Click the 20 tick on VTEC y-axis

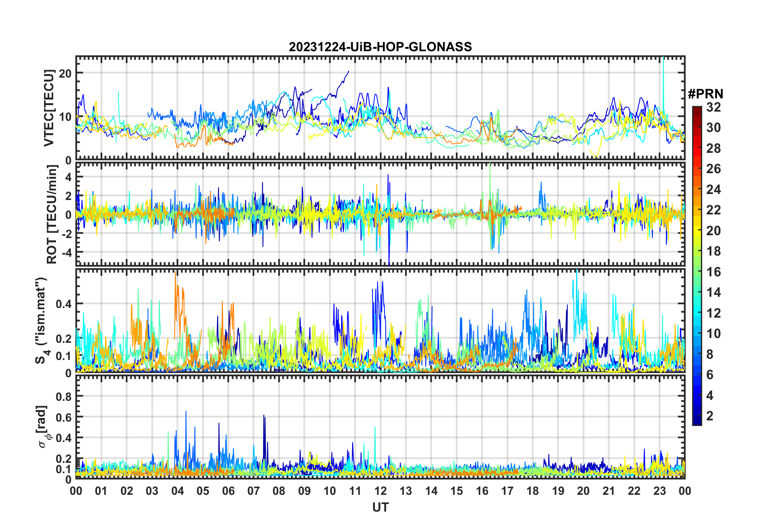coord(65,73)
